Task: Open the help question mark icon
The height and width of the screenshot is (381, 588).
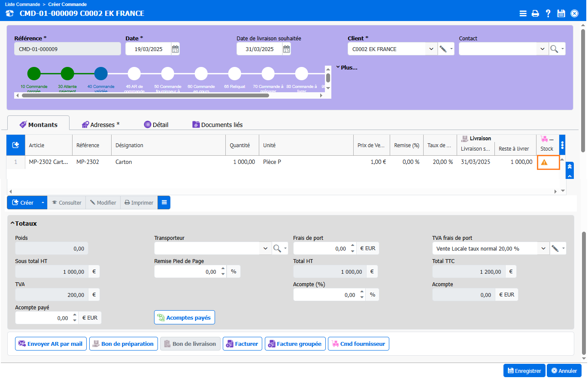Action: point(548,13)
